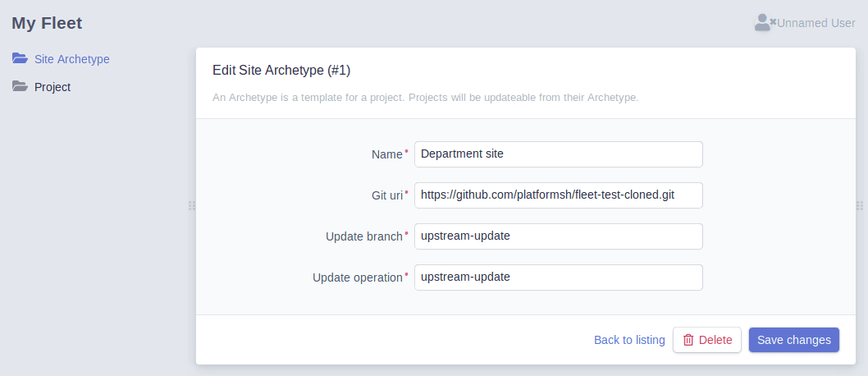Image resolution: width=868 pixels, height=376 pixels.
Task: Go to the My Fleet home title
Action: click(x=47, y=23)
